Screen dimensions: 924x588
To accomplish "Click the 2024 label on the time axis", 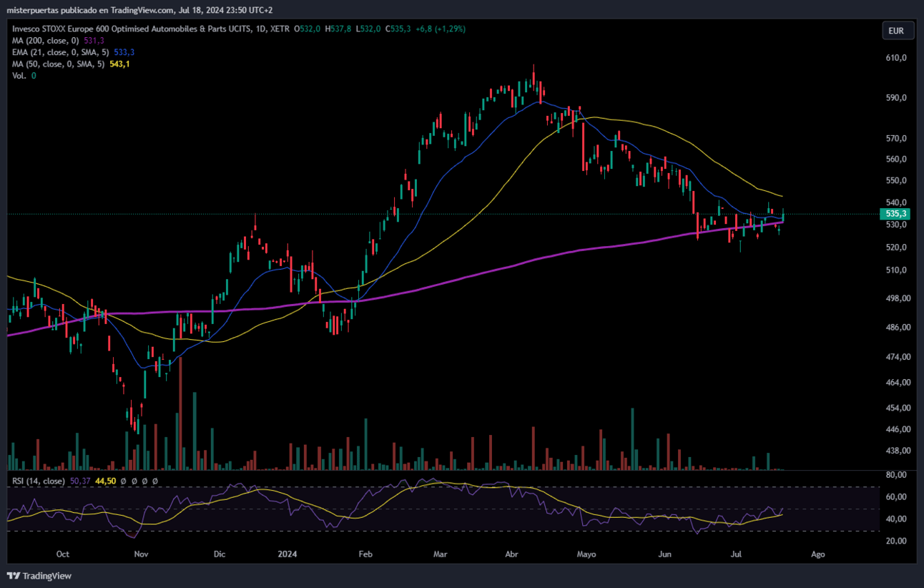I will (x=287, y=554).
